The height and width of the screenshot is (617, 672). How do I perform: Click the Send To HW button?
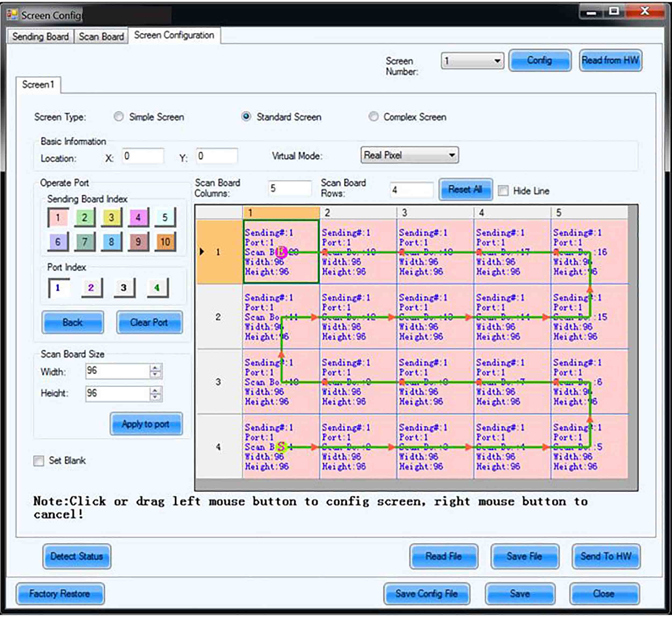[606, 556]
